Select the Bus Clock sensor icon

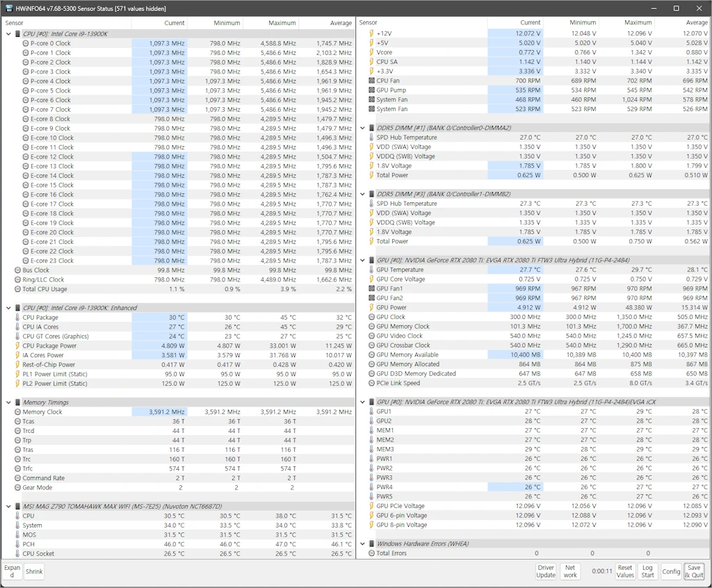click(x=17, y=270)
